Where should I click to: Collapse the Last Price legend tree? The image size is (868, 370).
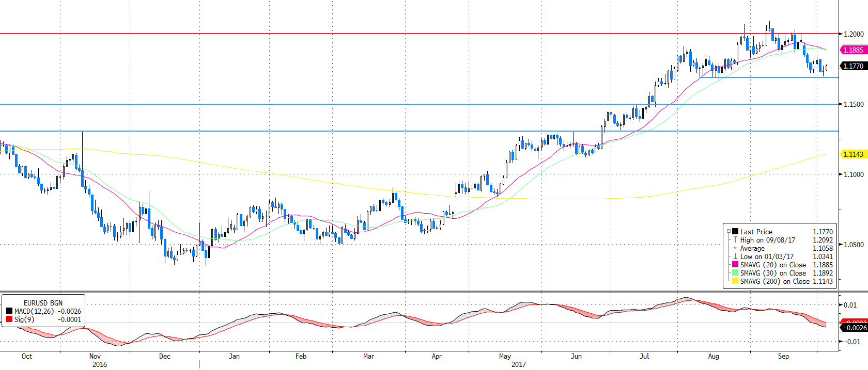pos(729,232)
